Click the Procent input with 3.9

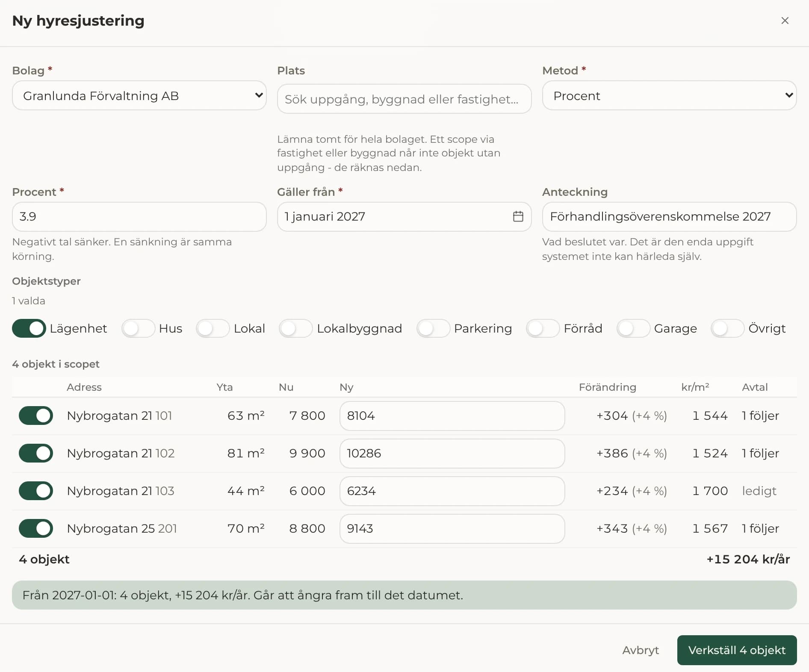[139, 217]
